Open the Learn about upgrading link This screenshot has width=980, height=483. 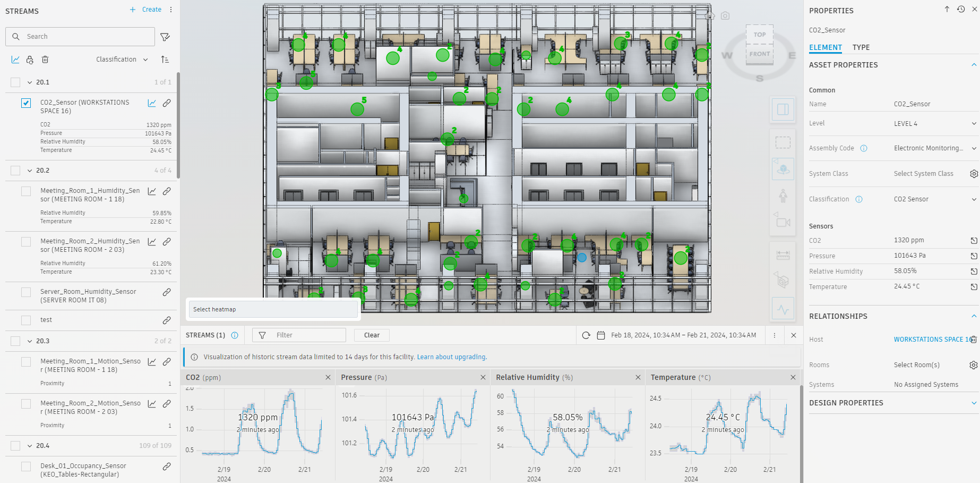pyautogui.click(x=452, y=357)
